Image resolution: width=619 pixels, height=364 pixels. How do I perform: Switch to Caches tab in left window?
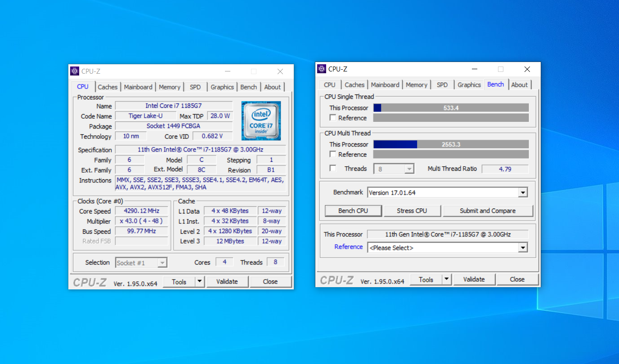[108, 87]
